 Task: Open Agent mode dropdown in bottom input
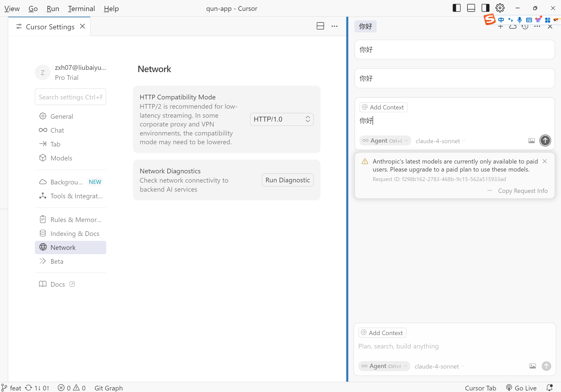(x=384, y=366)
